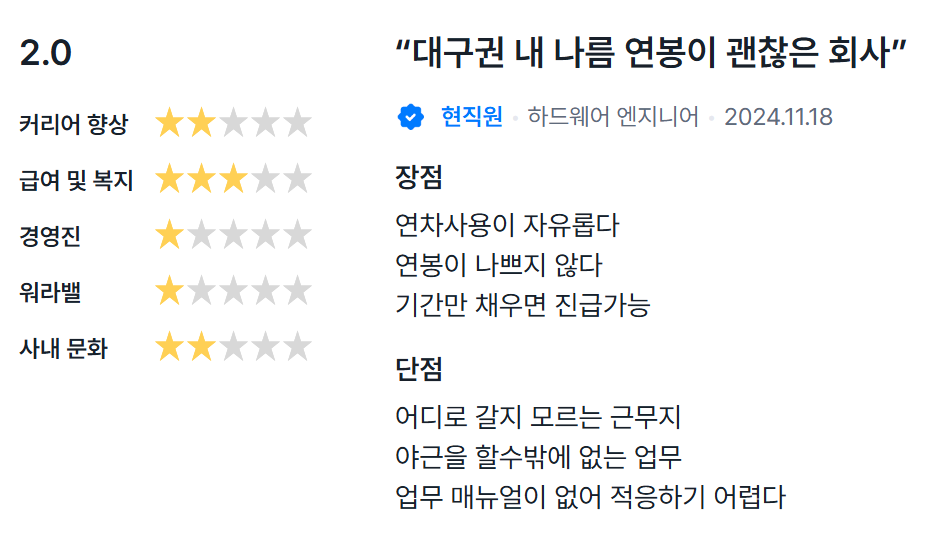Click the review title about 대구권 연봉
This screenshot has width=950, height=548.
click(x=652, y=54)
